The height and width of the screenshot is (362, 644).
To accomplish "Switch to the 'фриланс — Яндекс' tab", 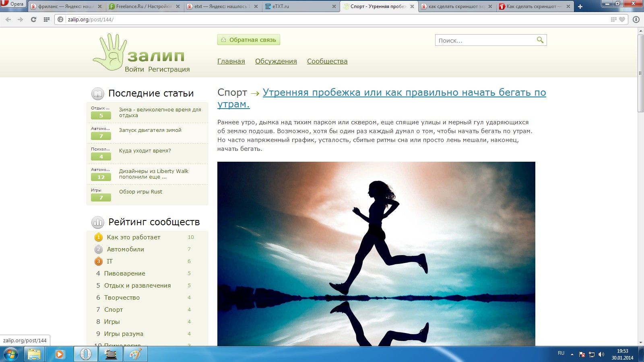I will tap(66, 6).
